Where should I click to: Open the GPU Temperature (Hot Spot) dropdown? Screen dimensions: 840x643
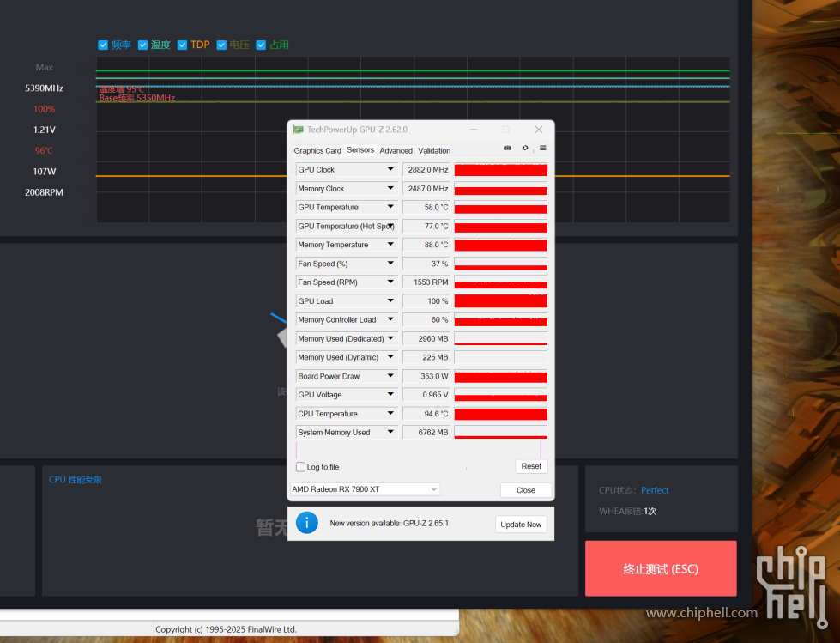click(x=390, y=226)
